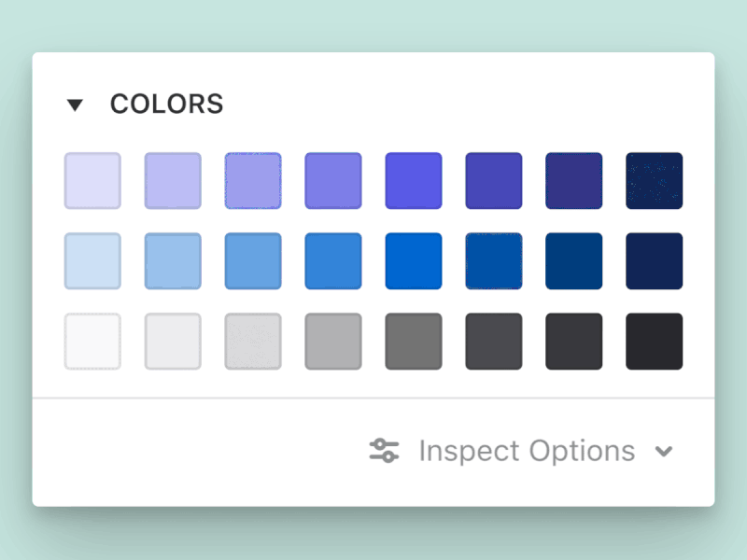Select the sky blue swatch third in middle row
The width and height of the screenshot is (747, 560).
pyautogui.click(x=253, y=260)
